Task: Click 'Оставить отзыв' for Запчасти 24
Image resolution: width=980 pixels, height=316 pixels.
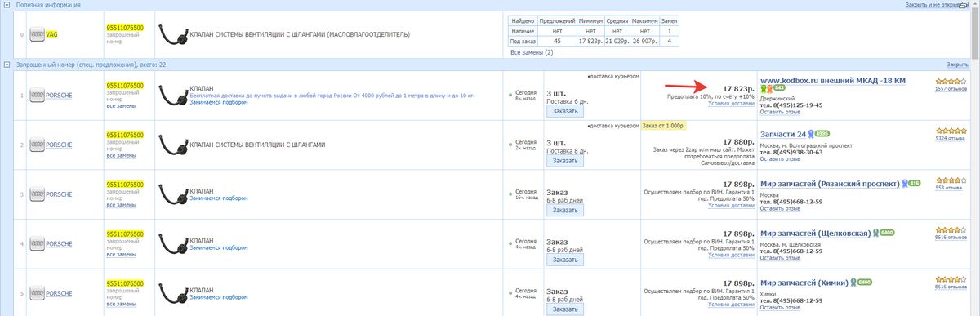Action: (x=781, y=159)
